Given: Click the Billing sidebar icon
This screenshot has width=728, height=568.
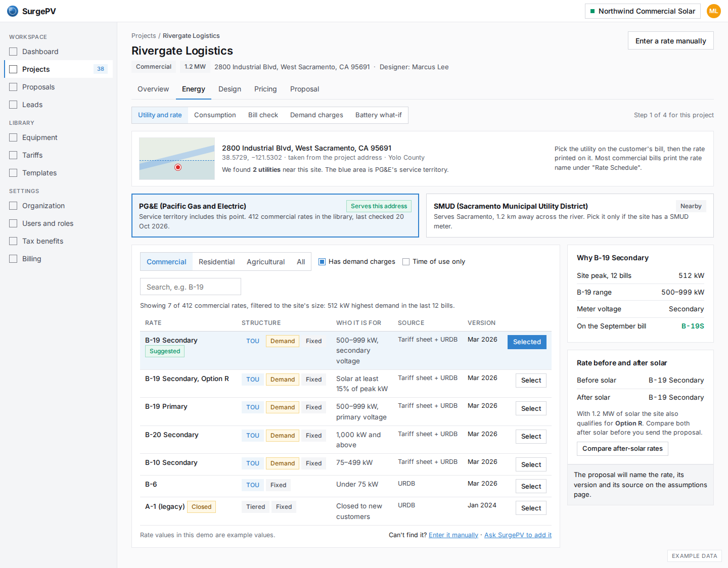Looking at the screenshot, I should point(13,259).
